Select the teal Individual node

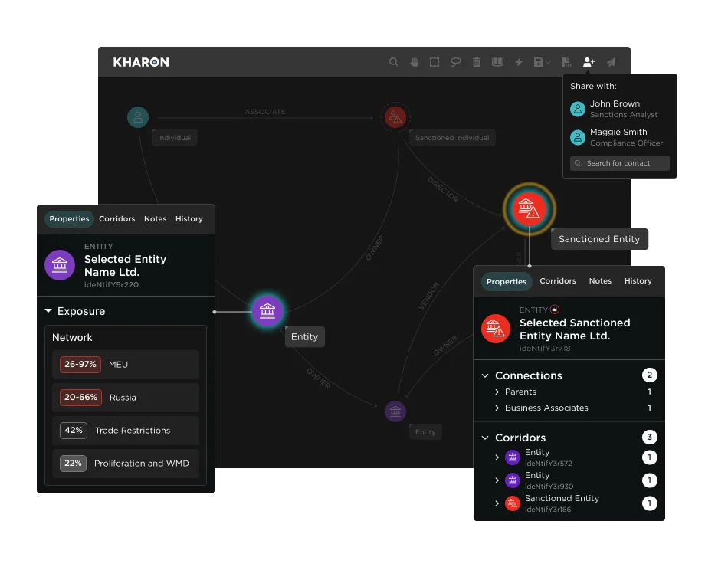(x=138, y=117)
